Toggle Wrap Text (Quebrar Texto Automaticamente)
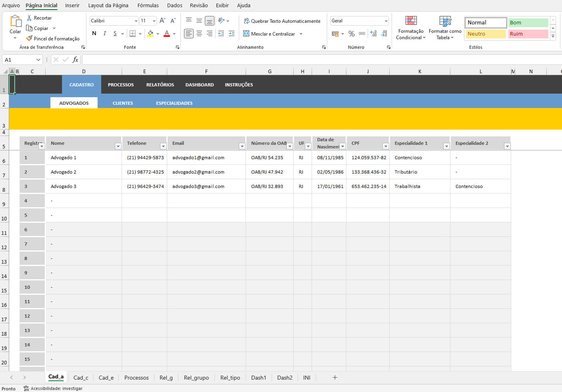Screen dimensions: 562x392 tap(282, 21)
